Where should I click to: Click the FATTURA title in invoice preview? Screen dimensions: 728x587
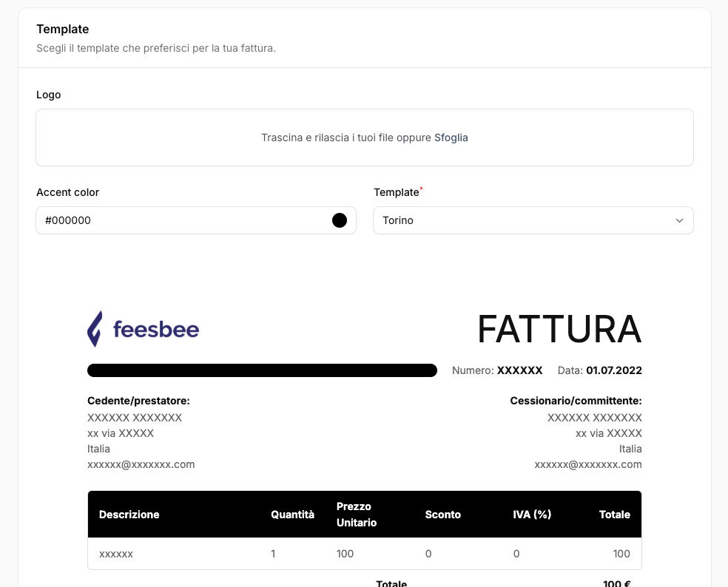[x=559, y=329]
